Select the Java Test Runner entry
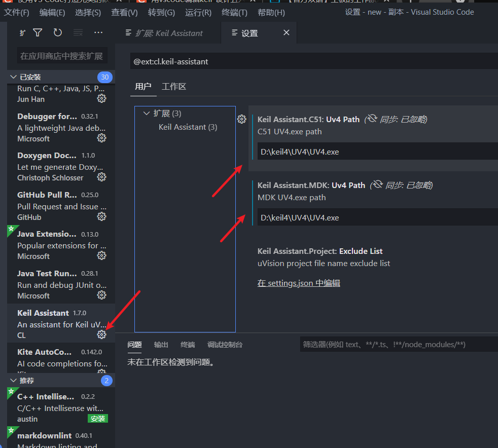 tap(61, 285)
